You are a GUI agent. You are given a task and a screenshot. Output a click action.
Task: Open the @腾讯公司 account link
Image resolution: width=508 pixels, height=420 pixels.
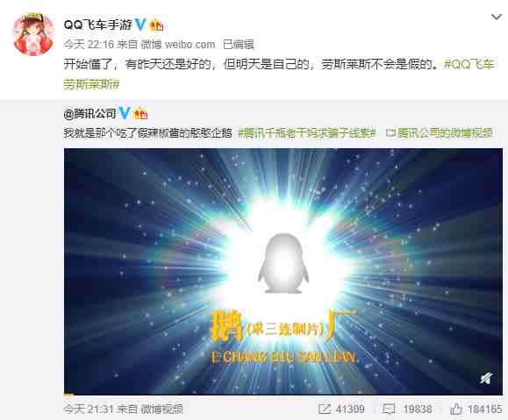[89, 114]
